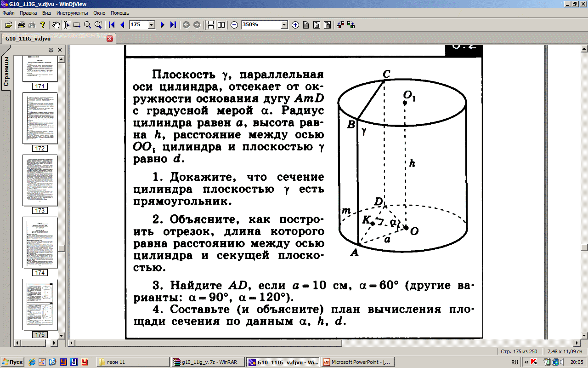Open the Инструменты menu
588x368 pixels.
[x=73, y=13]
